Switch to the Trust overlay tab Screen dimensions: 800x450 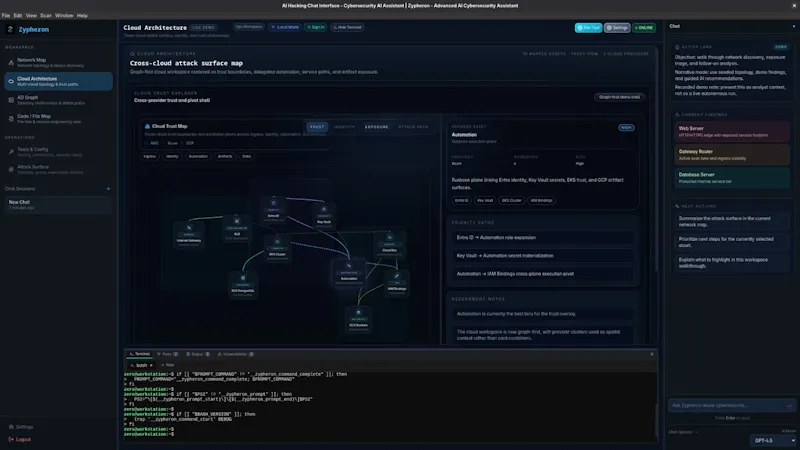coord(317,127)
